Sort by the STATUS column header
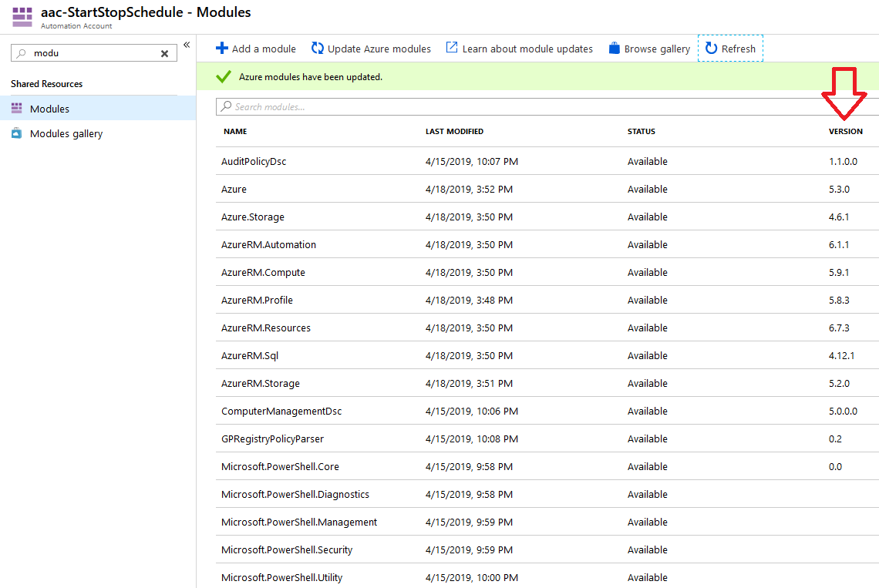Image resolution: width=879 pixels, height=588 pixels. point(642,131)
